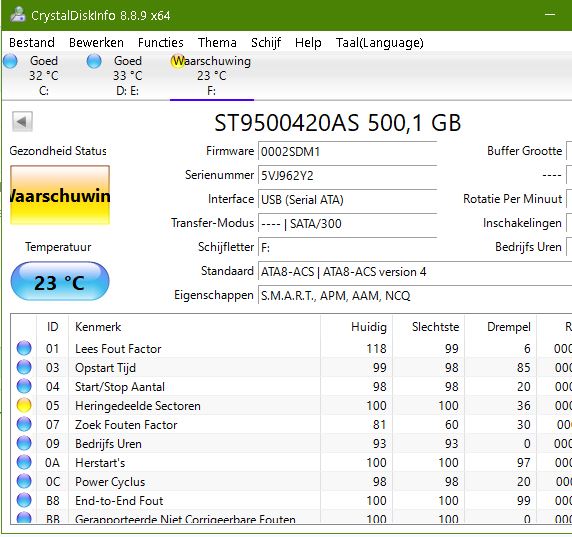Click status orb of Opstart Tijd row
The image size is (572, 537).
(24, 367)
